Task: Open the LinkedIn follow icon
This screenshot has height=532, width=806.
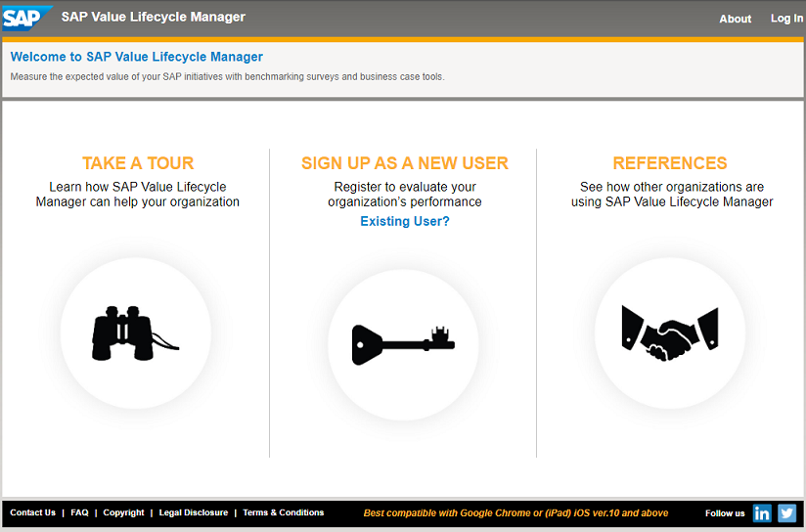Action: point(762,513)
